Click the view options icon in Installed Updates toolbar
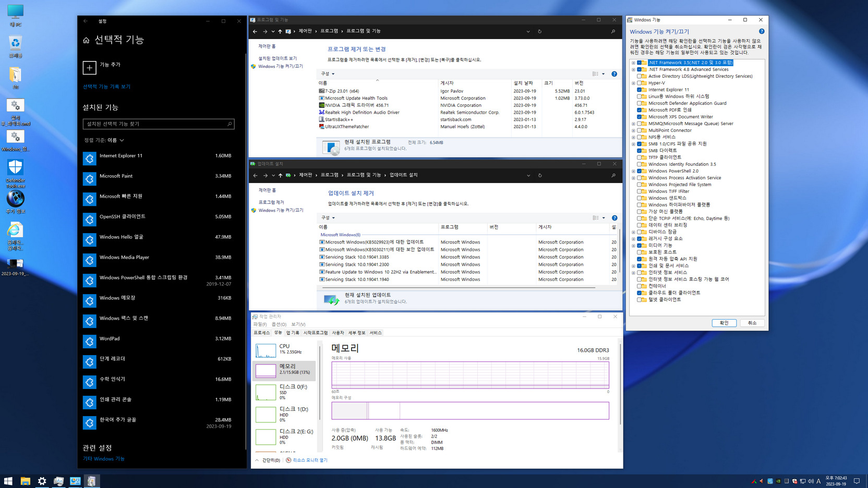 click(596, 218)
